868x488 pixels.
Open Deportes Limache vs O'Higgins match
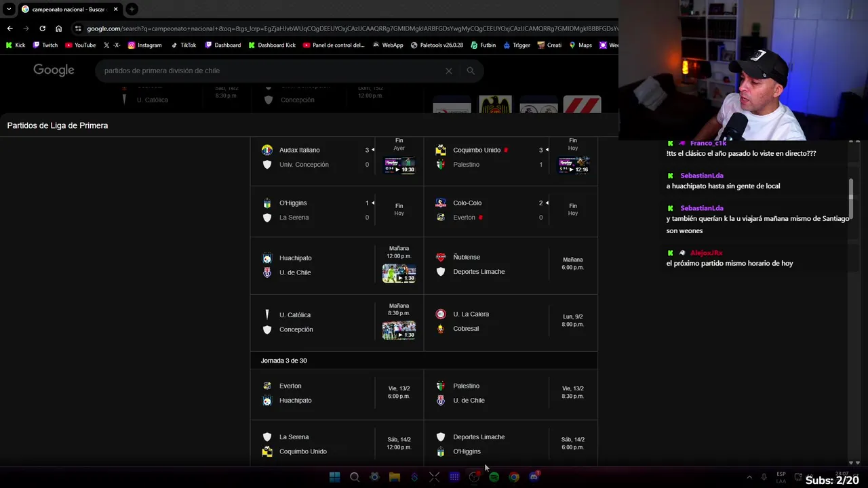[x=511, y=444]
